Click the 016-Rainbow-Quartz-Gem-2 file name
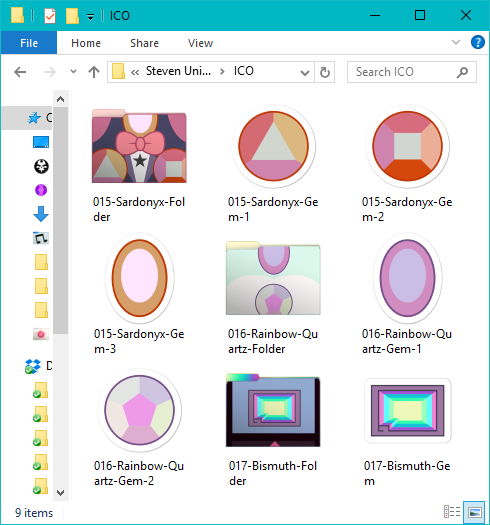The image size is (490, 525). (139, 473)
